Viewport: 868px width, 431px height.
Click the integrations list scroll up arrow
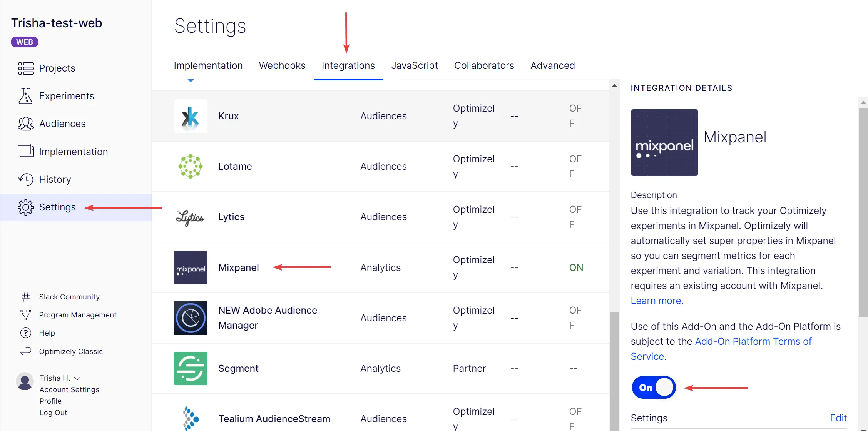pos(614,85)
